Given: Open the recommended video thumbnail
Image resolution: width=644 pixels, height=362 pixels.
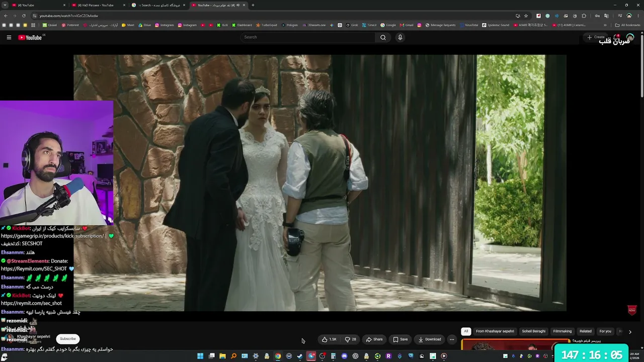Looking at the screenshot, I should pos(515,344).
